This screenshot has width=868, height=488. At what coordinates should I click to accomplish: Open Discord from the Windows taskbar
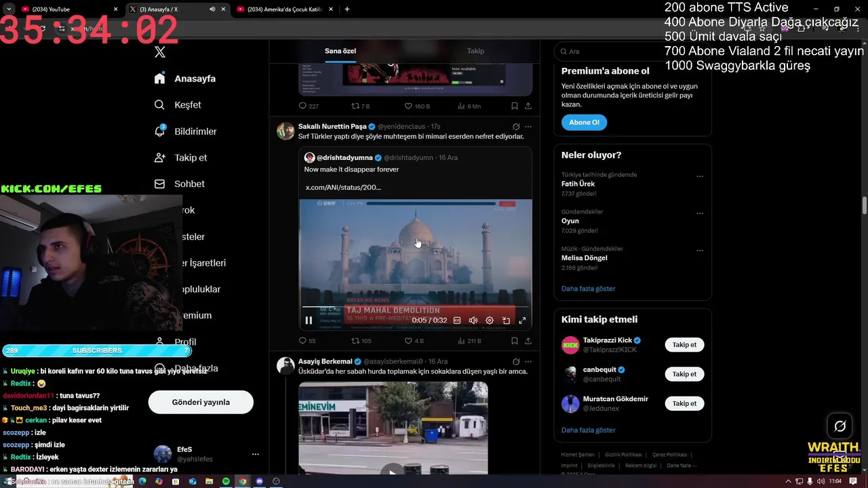(x=259, y=481)
